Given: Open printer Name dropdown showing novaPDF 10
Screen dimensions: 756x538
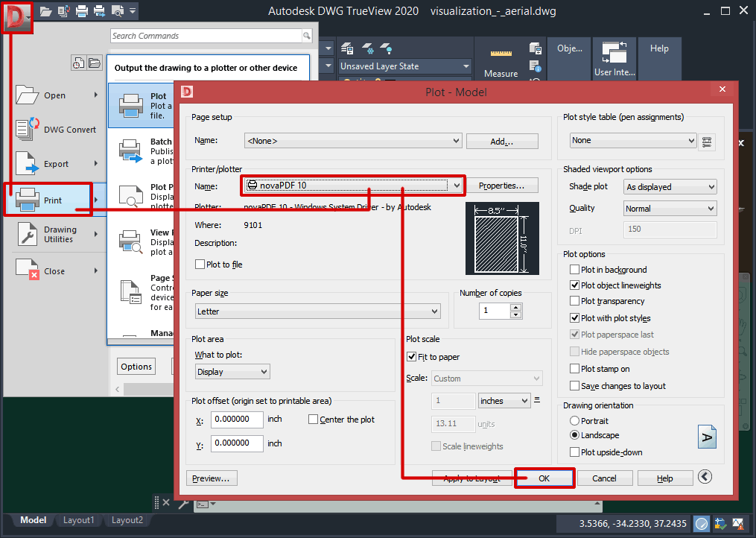Looking at the screenshot, I should click(353, 186).
